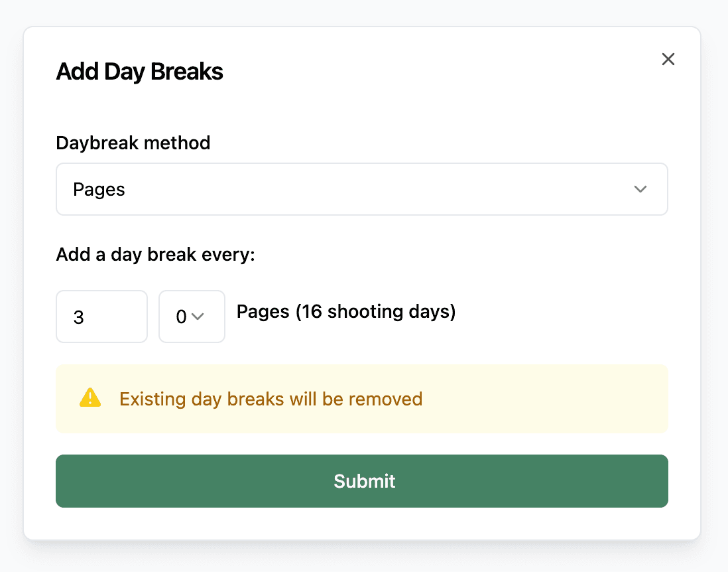
Task: Click Existing day breaks will be removed text
Action: 271,399
